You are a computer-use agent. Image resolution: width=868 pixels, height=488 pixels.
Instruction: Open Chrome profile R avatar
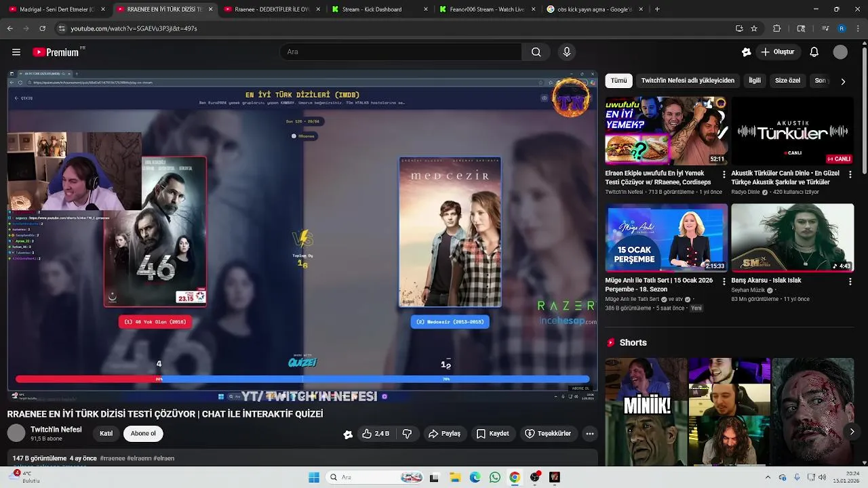tap(842, 28)
